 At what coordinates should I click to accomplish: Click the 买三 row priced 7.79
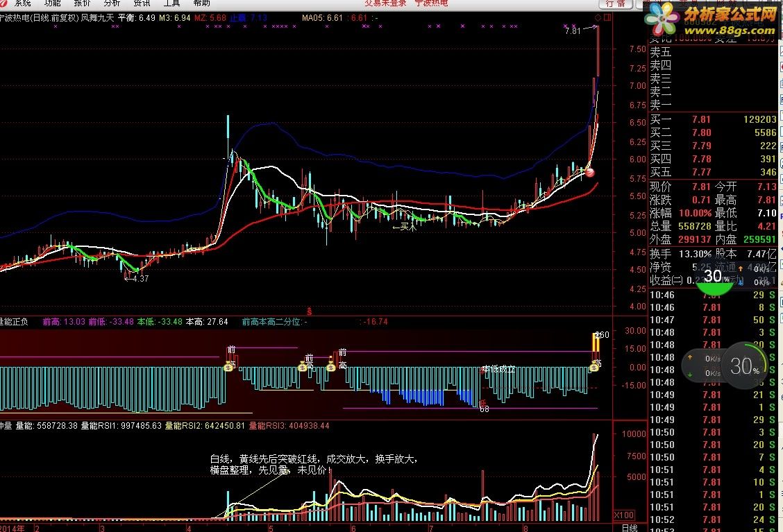tap(713, 146)
